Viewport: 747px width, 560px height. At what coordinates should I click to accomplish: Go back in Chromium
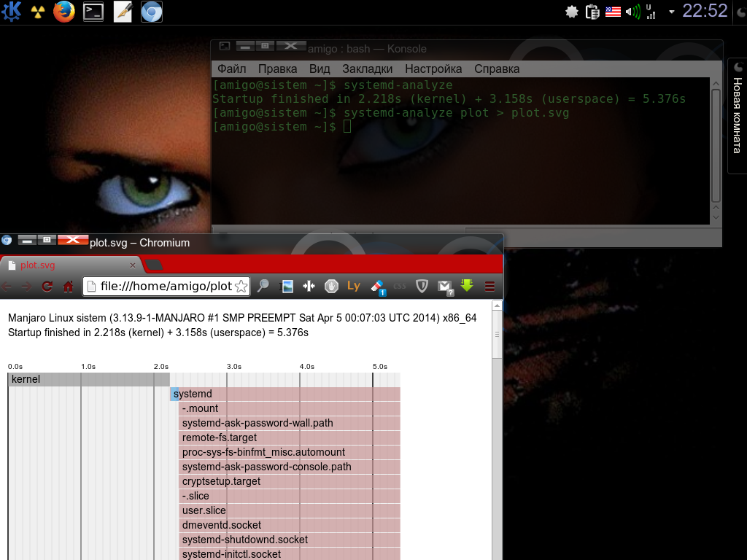pos(6,286)
